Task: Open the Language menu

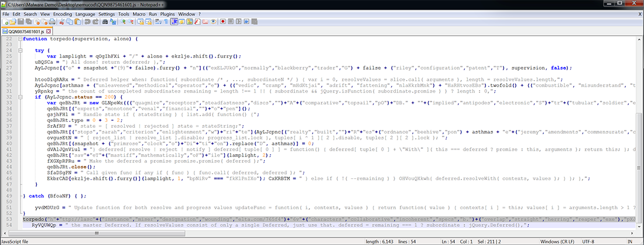Action: coord(85,14)
